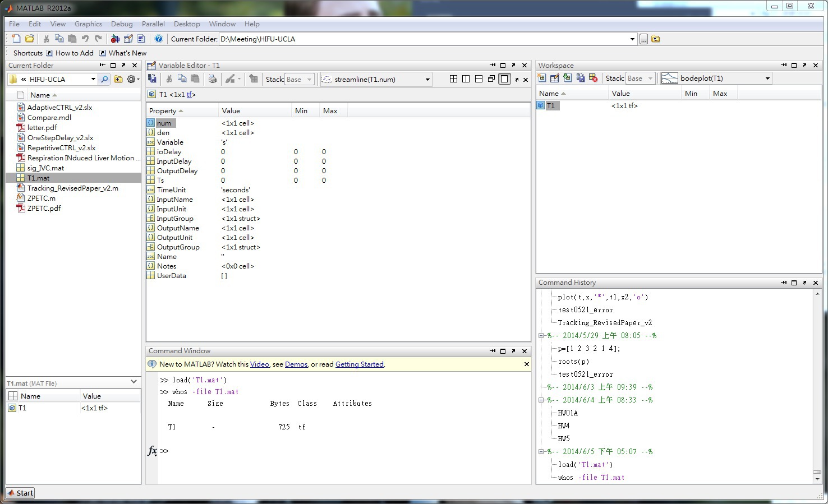Screen dimensions: 828x504
Task: Open Current Folder gear actions menu
Action: point(132,79)
